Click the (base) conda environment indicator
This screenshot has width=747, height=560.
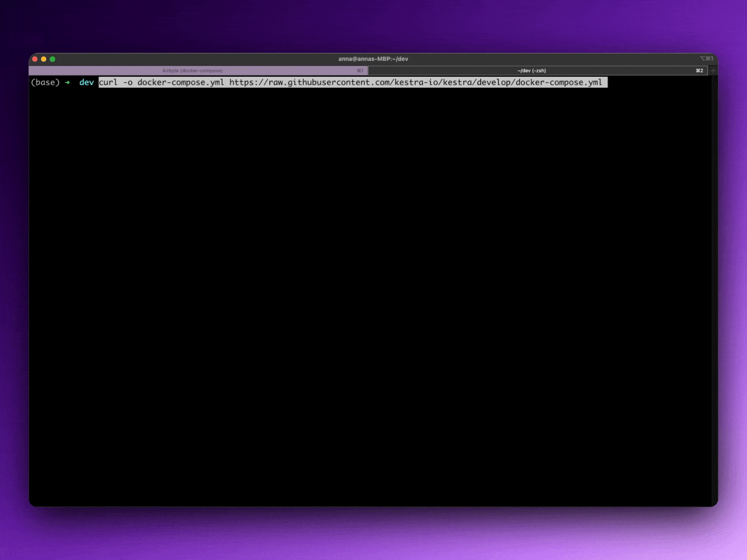46,82
